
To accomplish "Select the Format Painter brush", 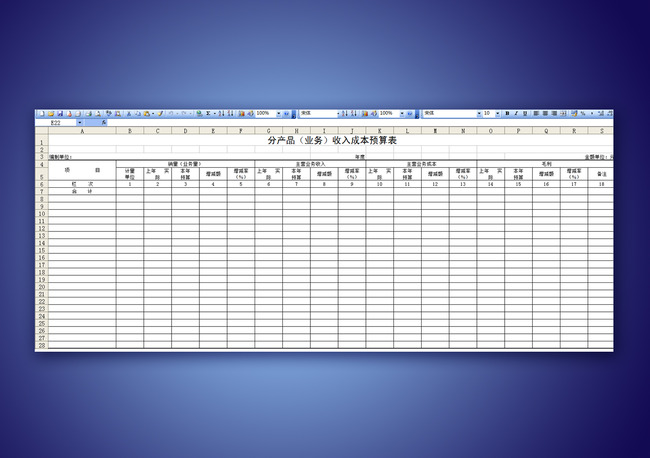I will (160, 114).
